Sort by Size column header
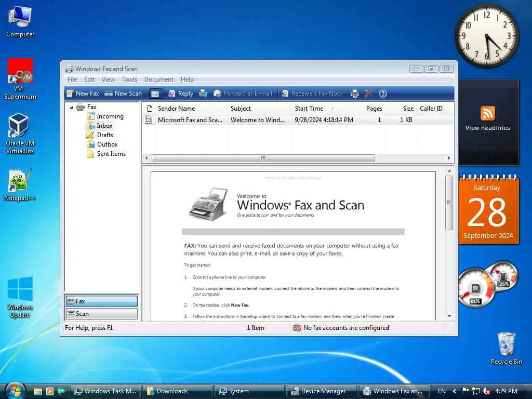 [401, 109]
